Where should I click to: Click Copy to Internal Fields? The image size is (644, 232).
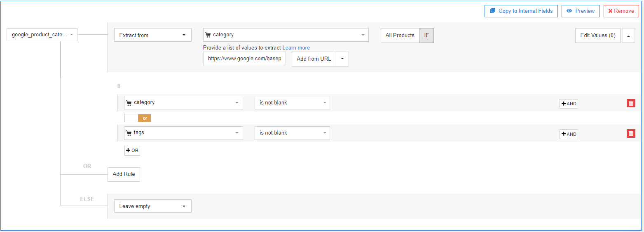click(x=521, y=11)
